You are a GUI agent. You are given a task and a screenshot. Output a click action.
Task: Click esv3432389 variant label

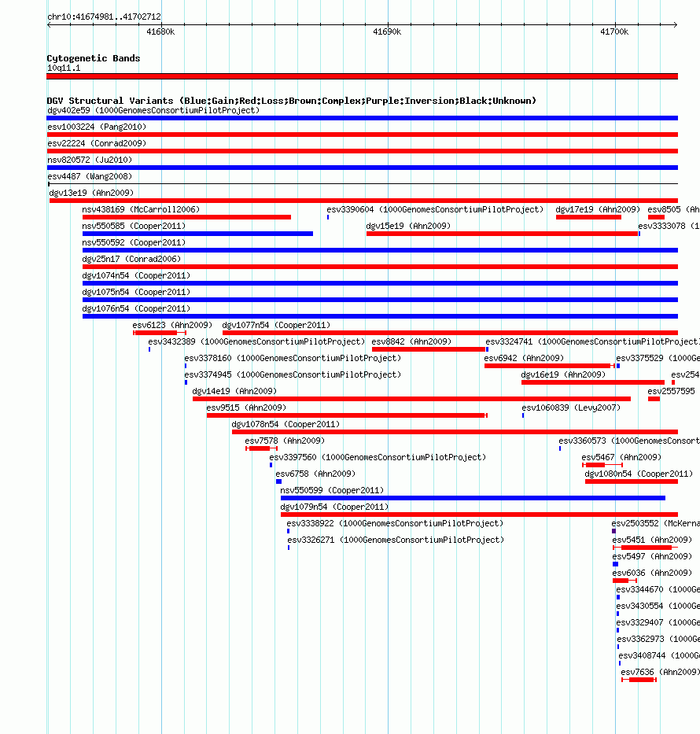256,341
